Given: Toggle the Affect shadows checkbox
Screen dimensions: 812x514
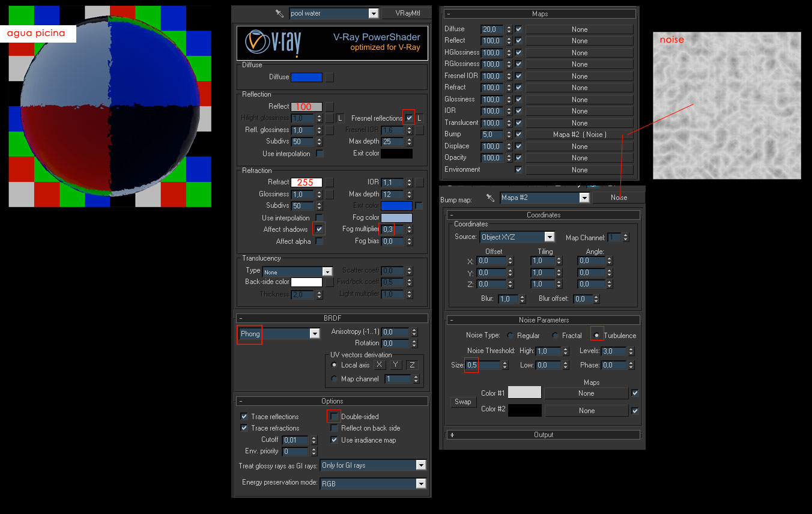Looking at the screenshot, I should (320, 229).
